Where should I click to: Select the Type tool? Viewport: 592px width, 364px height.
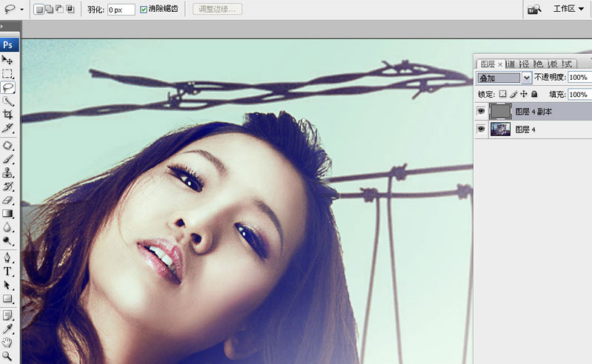click(7, 272)
